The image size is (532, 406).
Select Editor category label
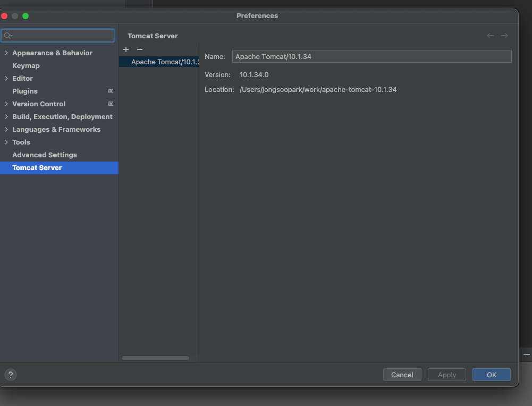[22, 78]
